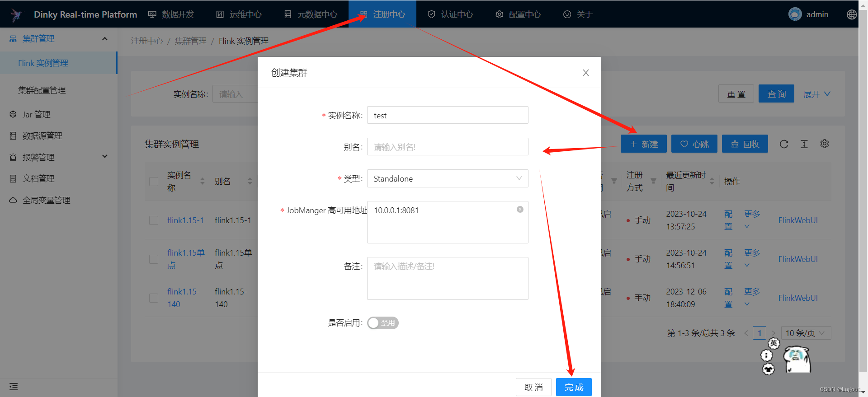Expand the 报警管理 sidebar group
Screen dimensions: 868x397
[59, 157]
